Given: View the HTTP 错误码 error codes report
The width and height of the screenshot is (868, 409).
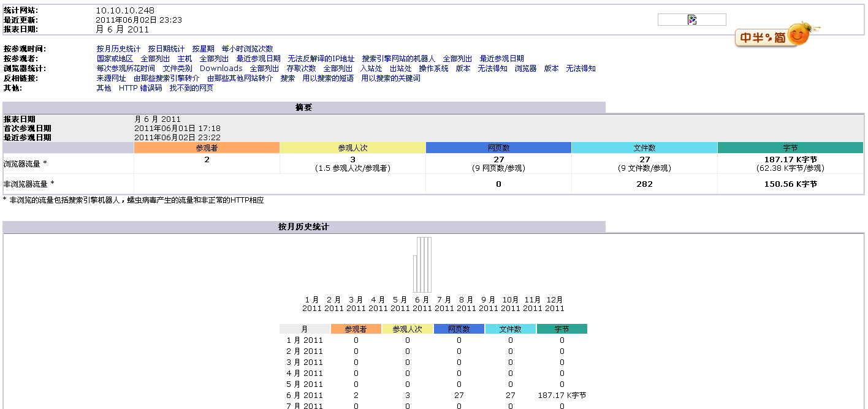Looking at the screenshot, I should point(140,88).
